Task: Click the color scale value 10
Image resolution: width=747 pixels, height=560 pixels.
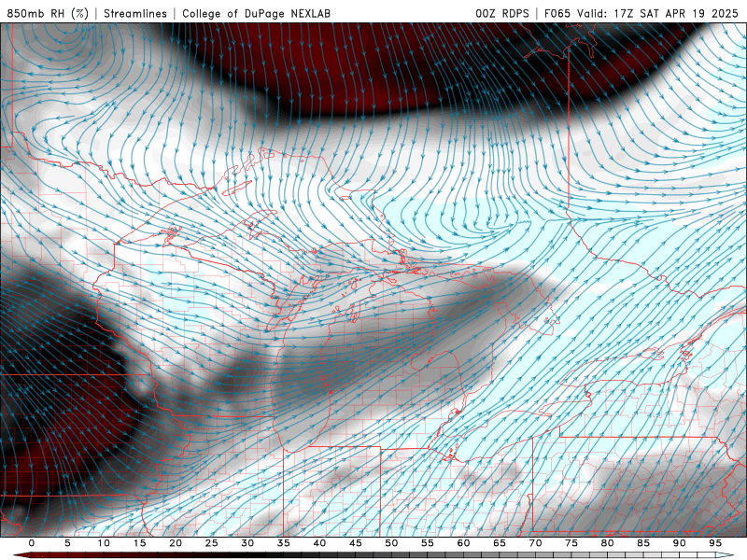Action: pyautogui.click(x=104, y=543)
